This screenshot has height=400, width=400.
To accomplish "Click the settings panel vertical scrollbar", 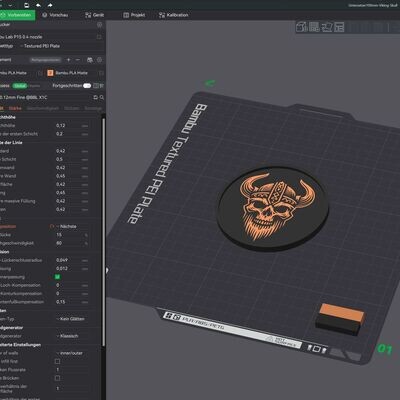I will (x=103, y=232).
